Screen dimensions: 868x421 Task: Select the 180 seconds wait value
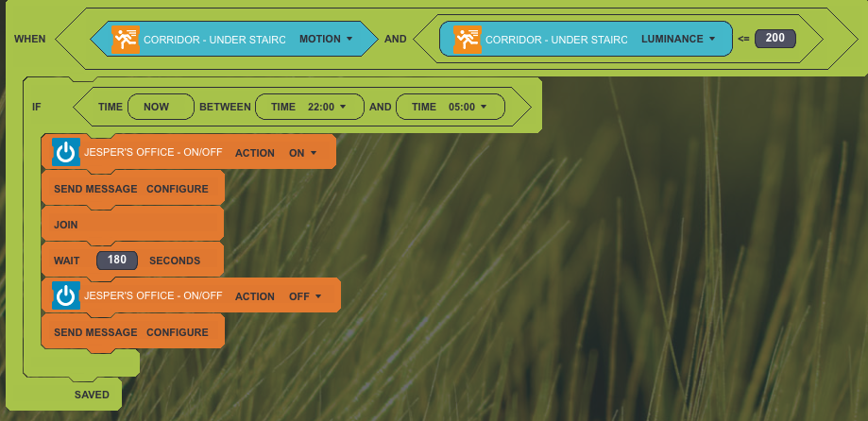[x=117, y=260]
